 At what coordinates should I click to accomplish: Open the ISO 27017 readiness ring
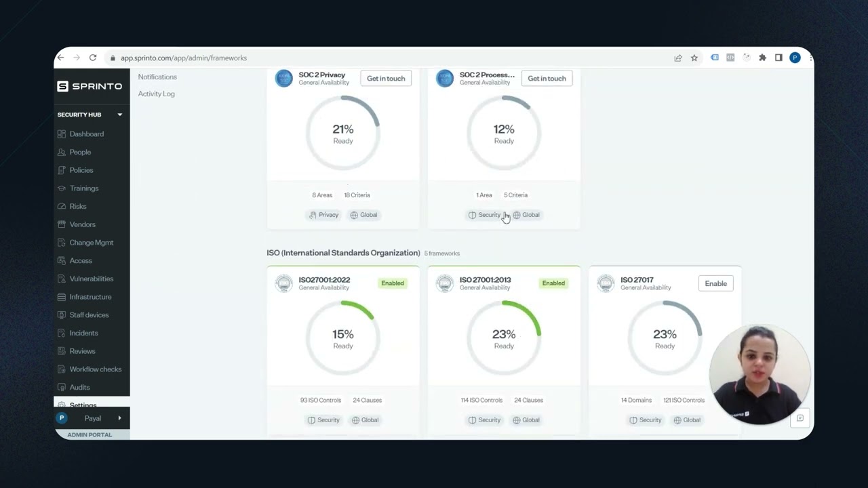point(665,338)
